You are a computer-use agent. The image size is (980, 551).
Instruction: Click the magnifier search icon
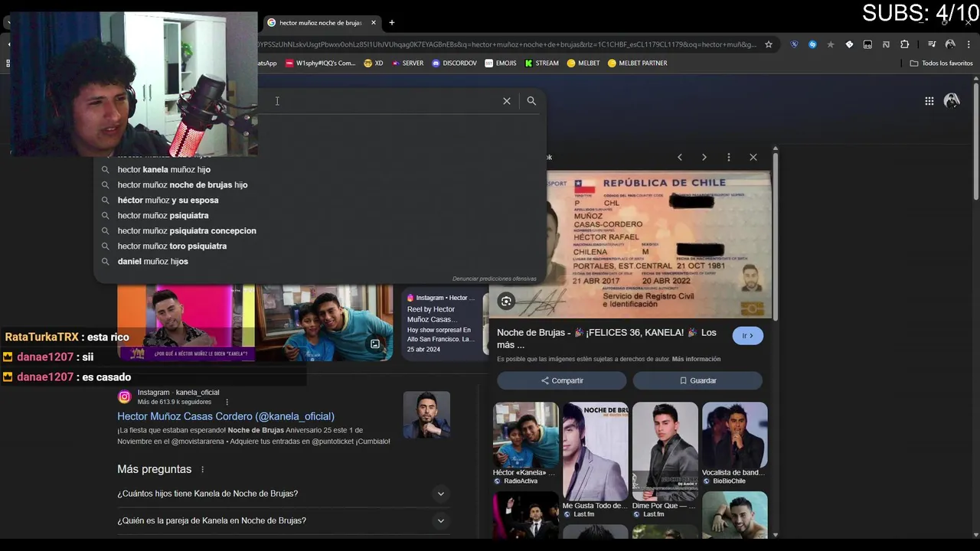coord(531,101)
